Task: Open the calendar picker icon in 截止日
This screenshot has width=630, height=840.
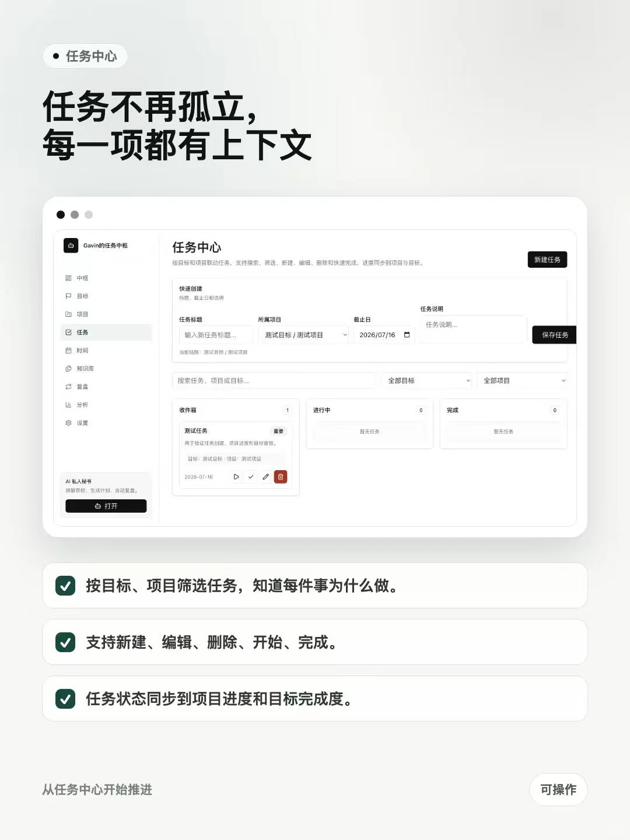Action: (407, 335)
